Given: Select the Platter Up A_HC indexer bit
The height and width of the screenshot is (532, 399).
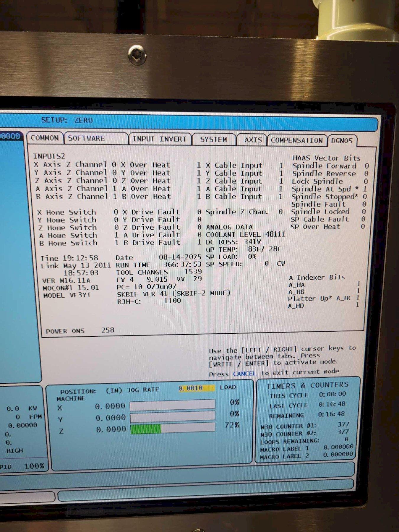Looking at the screenshot, I should [x=323, y=299].
